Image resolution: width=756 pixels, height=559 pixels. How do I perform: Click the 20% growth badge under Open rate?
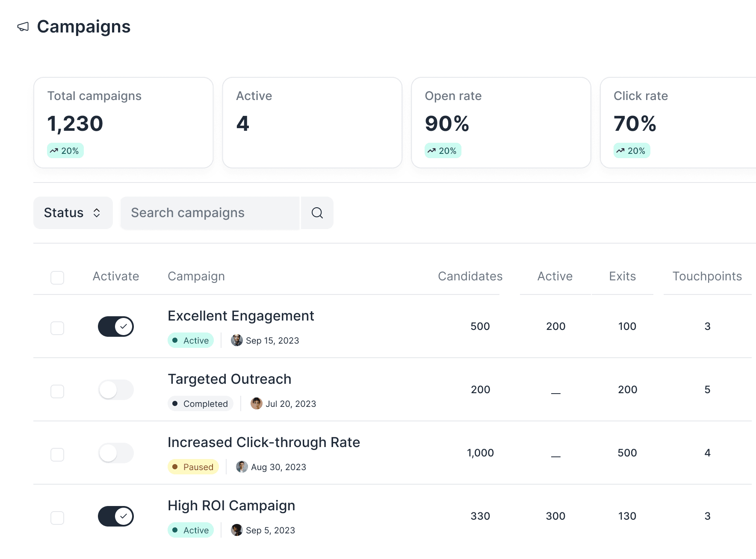click(443, 150)
